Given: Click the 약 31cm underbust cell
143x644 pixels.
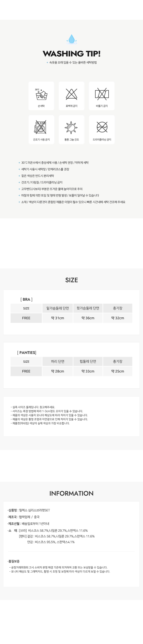Looking at the screenshot, I should click(x=57, y=318).
